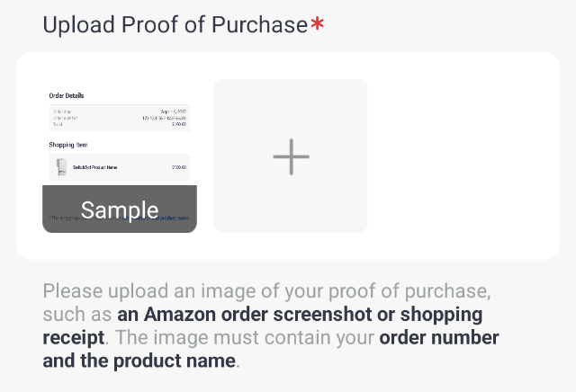Click the "Shopping Item" heading in sample
The height and width of the screenshot is (392, 576).
coord(68,144)
